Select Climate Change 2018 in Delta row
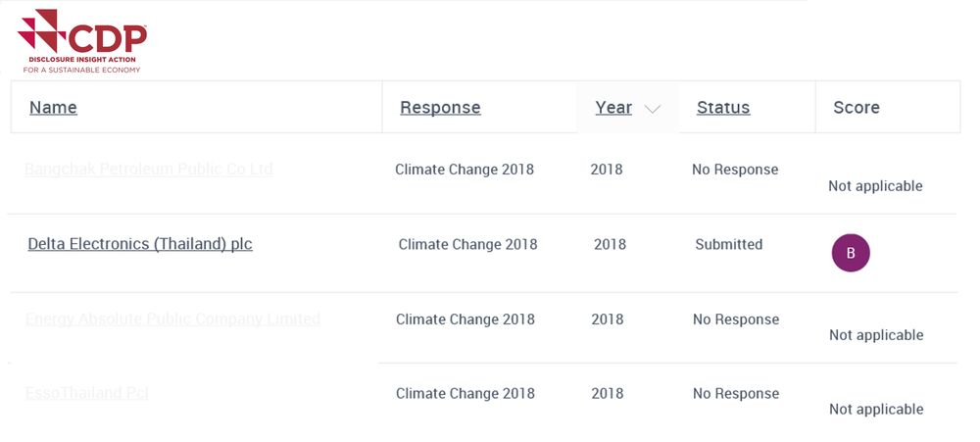Viewport: 980px width, 442px height. tap(468, 244)
